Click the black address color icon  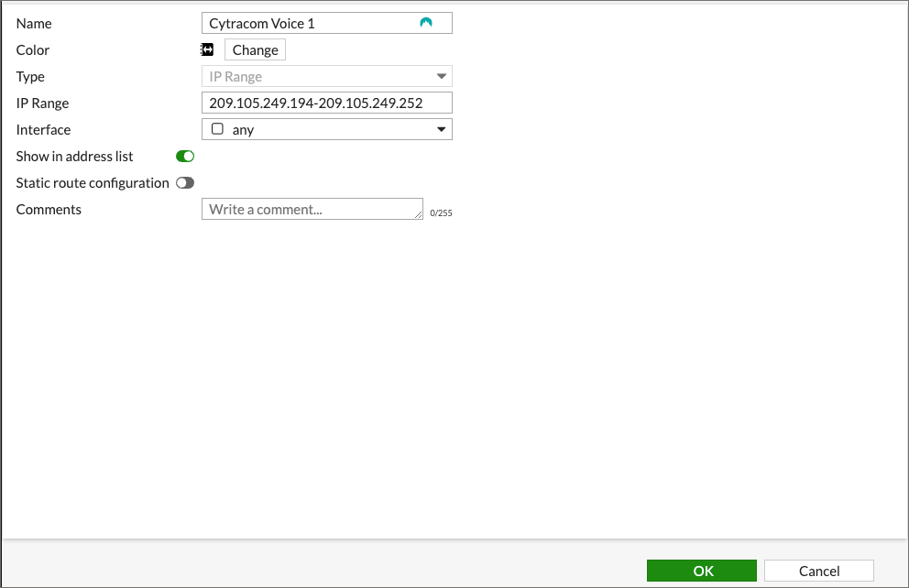(207, 49)
